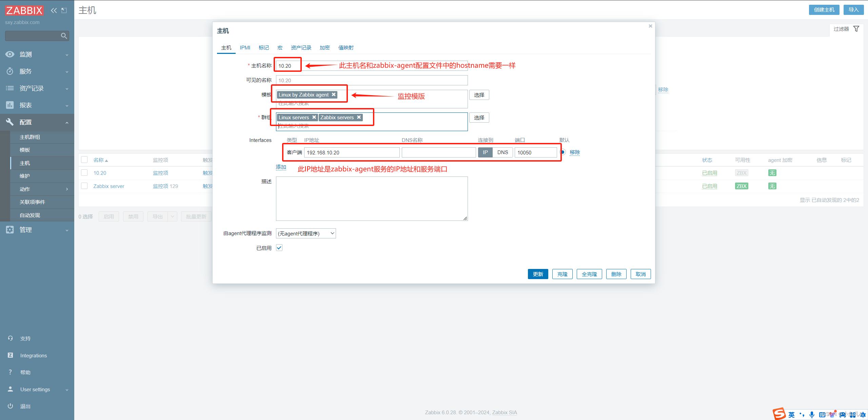Tick the checkbox for Zabbix server
The image size is (868, 420).
tap(84, 186)
